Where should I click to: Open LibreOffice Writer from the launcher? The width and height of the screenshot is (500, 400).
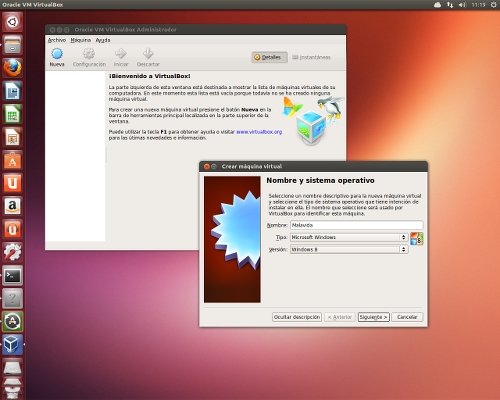point(13,91)
